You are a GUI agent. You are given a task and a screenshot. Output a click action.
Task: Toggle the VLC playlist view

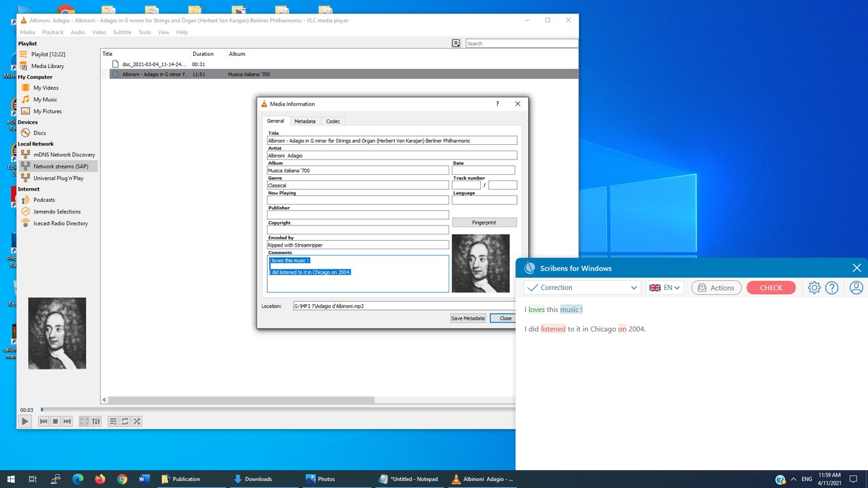tap(113, 421)
